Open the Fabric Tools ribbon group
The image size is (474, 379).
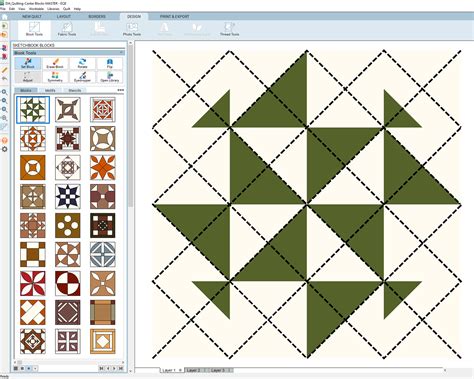click(67, 29)
